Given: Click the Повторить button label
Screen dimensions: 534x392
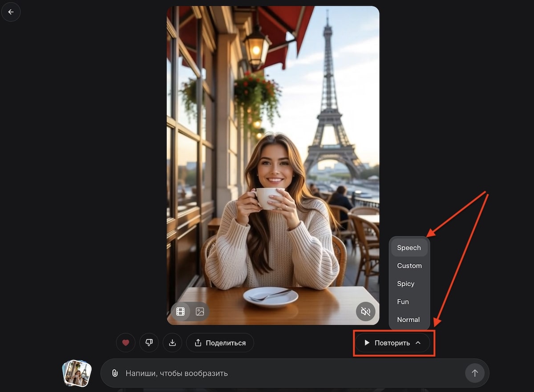Looking at the screenshot, I should [x=392, y=343].
